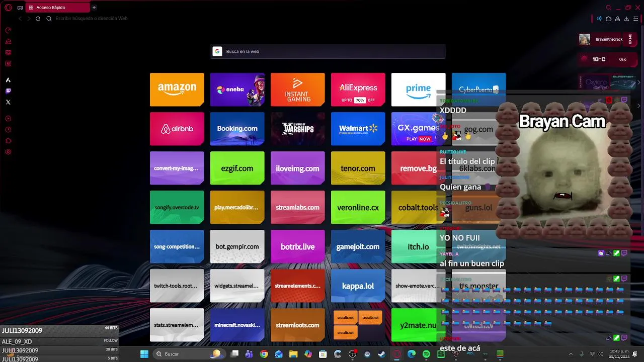Open the streamloots.com tile
644x362 pixels.
pyautogui.click(x=298, y=325)
